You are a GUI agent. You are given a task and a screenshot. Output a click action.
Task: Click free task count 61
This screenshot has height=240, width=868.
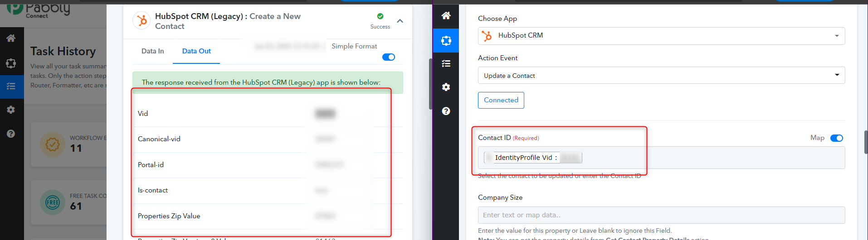click(76, 206)
